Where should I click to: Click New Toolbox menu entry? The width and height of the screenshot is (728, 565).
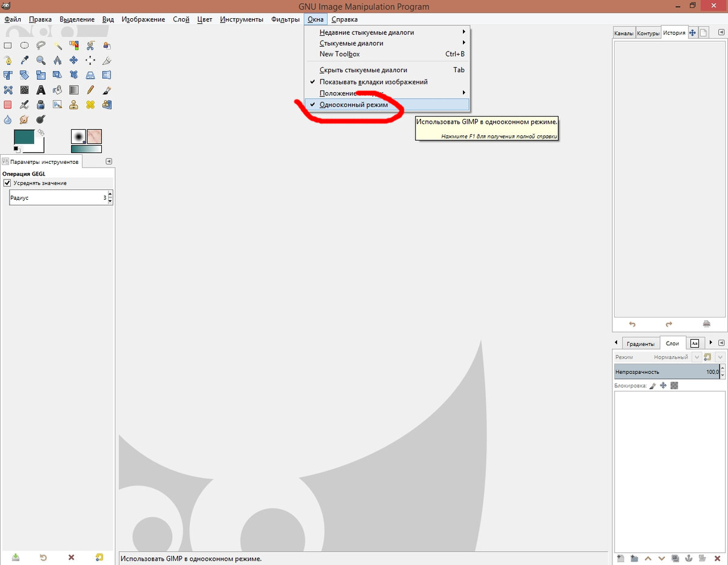click(386, 54)
